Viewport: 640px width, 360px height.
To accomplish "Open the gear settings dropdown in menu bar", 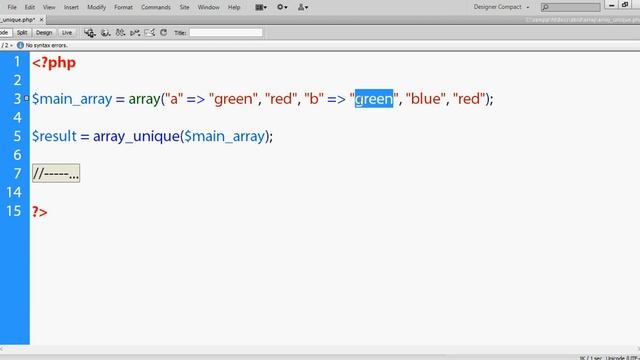I will click(282, 7).
